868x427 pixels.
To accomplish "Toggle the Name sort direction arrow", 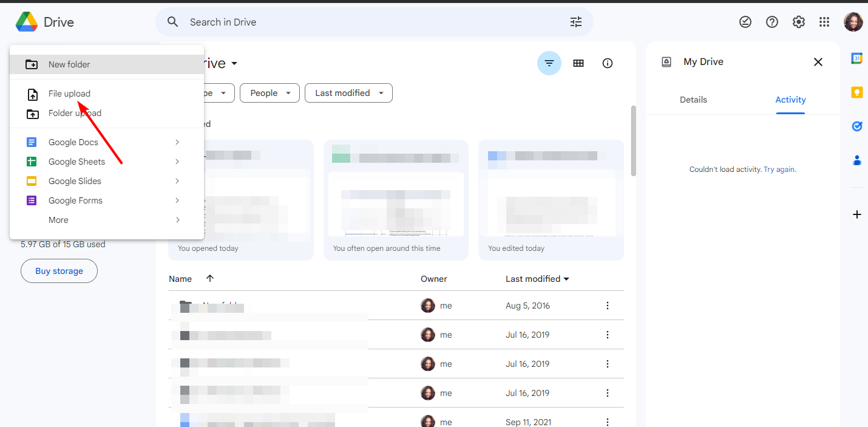I will click(x=210, y=278).
